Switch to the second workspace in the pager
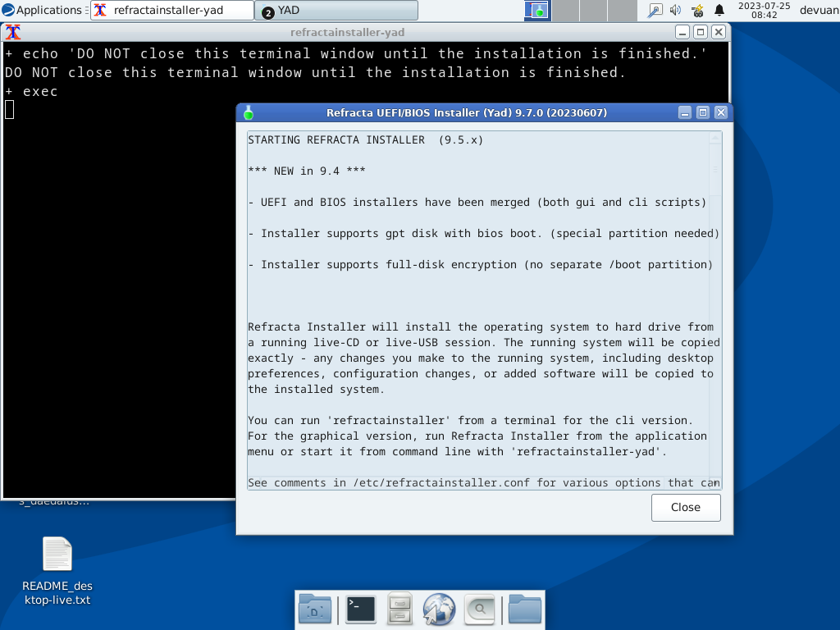Image resolution: width=840 pixels, height=630 pixels. 565,10
